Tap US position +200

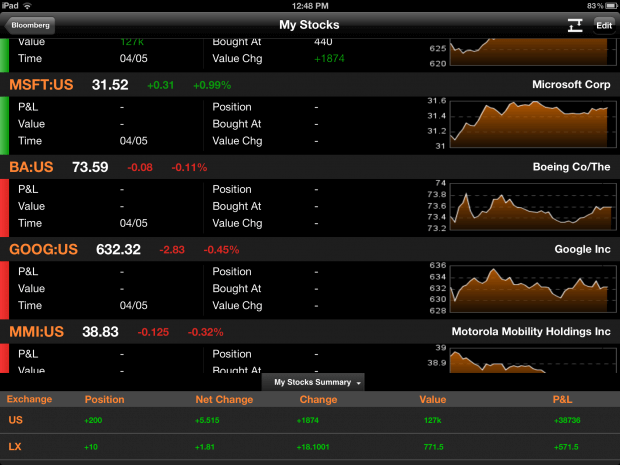coord(93,420)
